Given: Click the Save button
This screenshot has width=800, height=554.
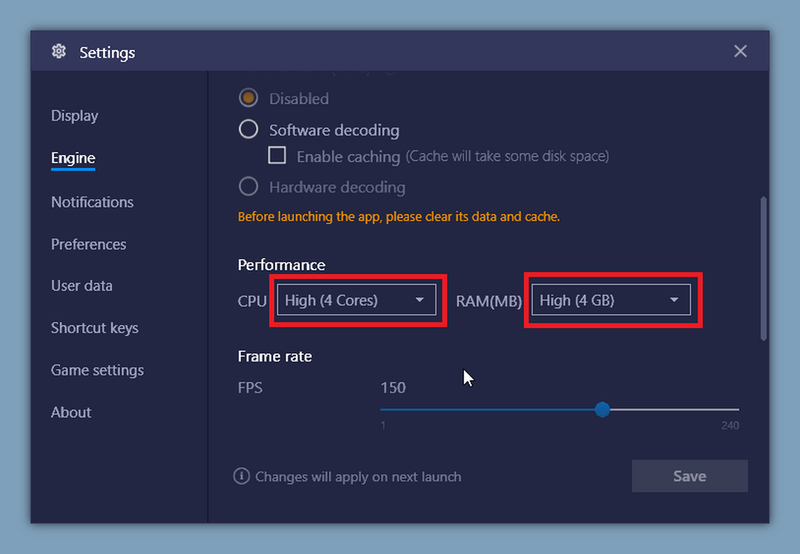Looking at the screenshot, I should tap(690, 476).
